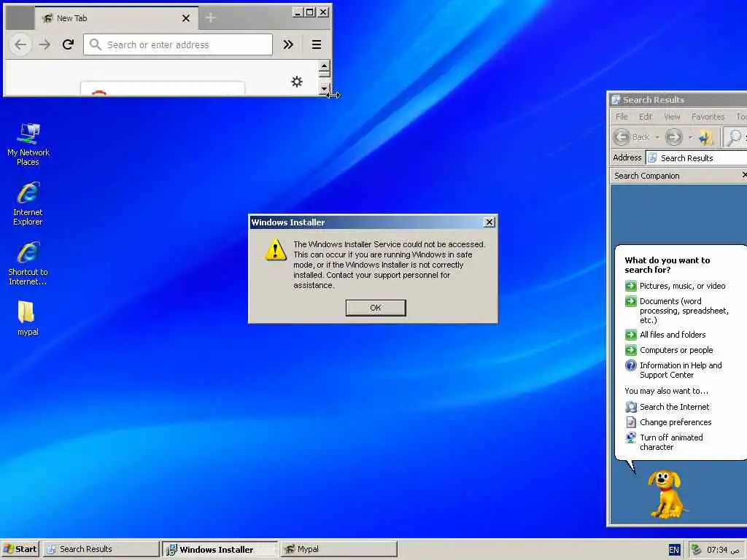Click the warning icon in Installer dialog
This screenshot has height=560, width=747.
pos(275,250)
